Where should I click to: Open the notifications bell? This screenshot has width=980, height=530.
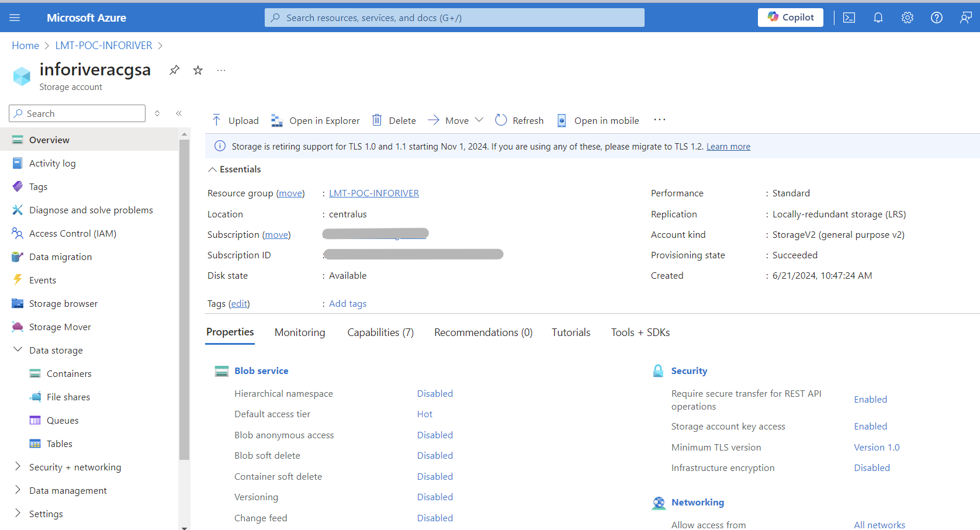pos(878,18)
